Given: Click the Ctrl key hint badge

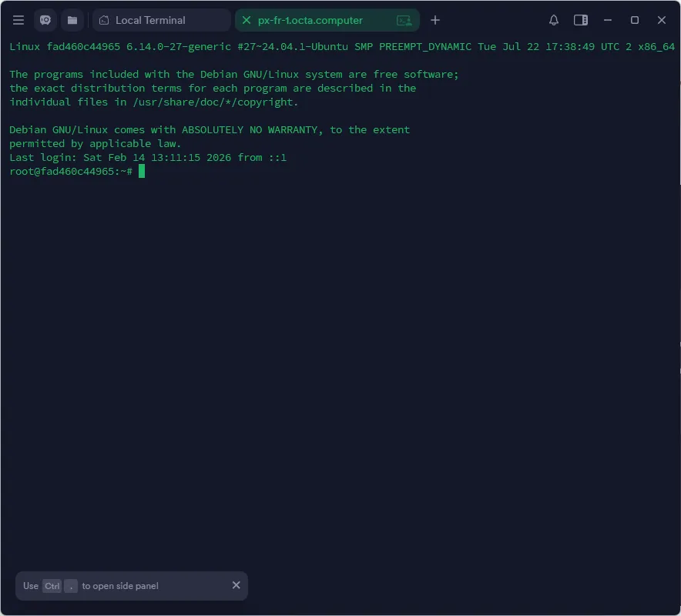Looking at the screenshot, I should click(52, 586).
